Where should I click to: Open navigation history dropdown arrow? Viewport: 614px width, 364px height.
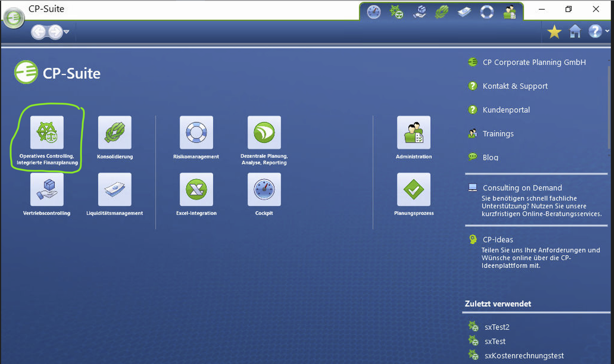[66, 32]
